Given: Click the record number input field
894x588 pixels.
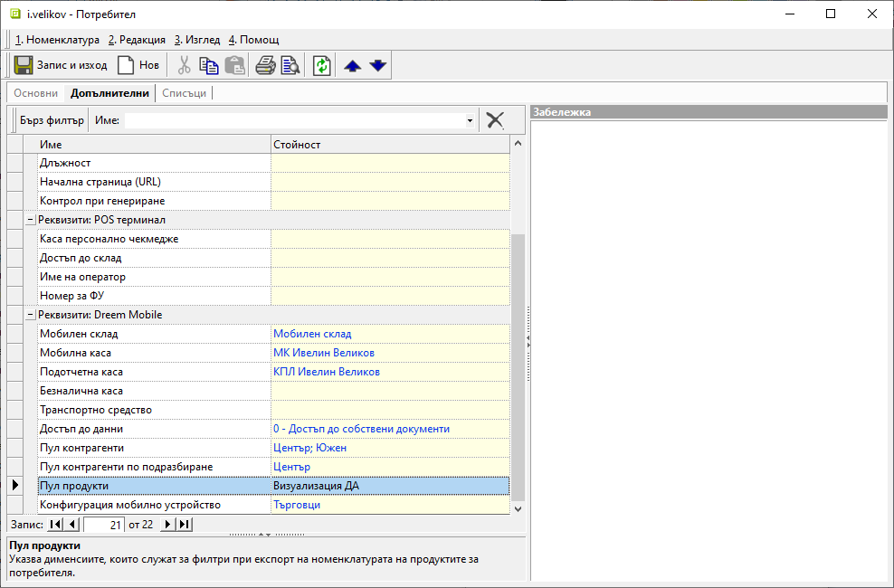Looking at the screenshot, I should (104, 525).
